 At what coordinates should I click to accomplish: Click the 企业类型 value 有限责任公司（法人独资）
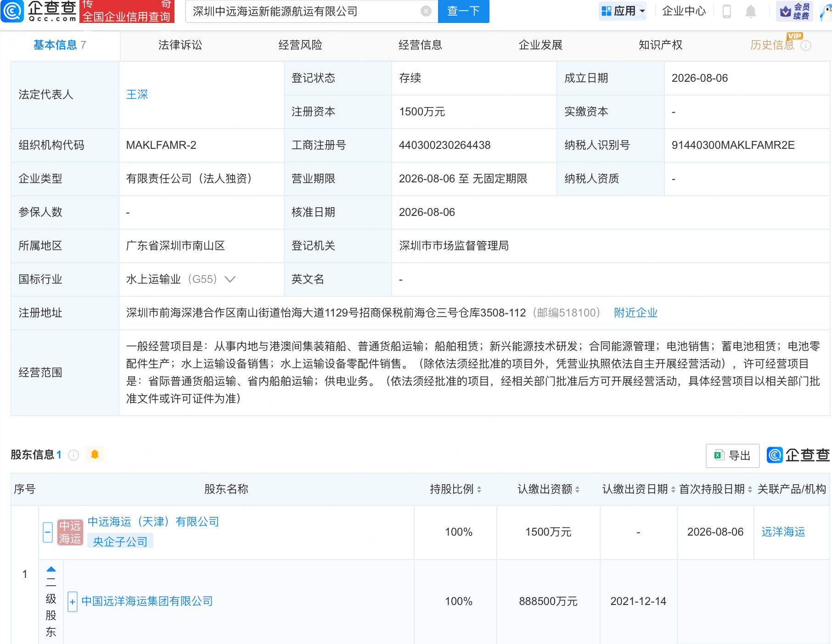point(189,179)
